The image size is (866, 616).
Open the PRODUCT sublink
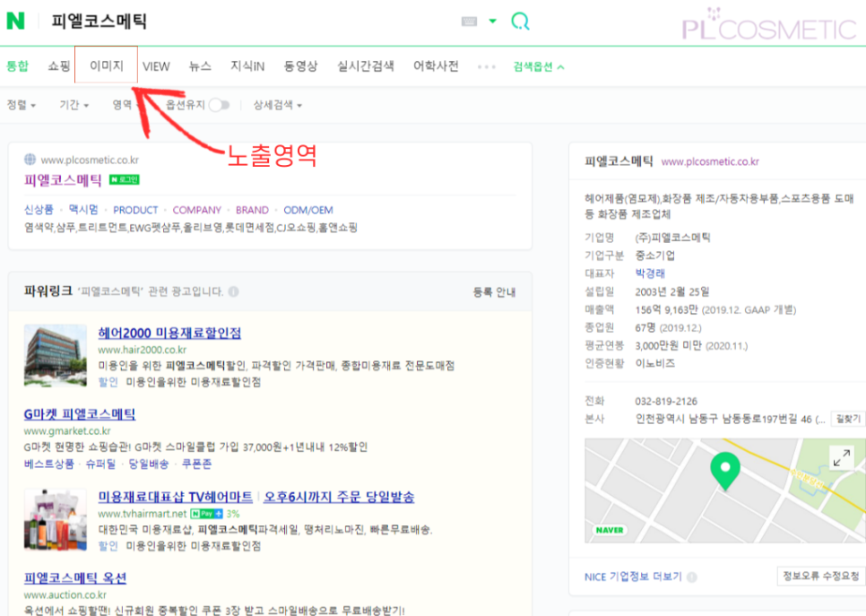point(135,210)
